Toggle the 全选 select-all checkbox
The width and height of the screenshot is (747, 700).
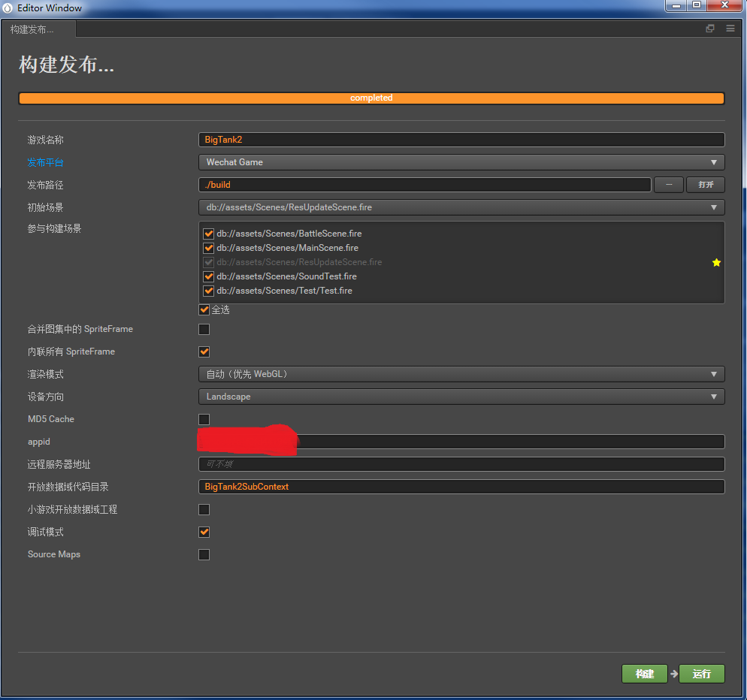tap(204, 309)
